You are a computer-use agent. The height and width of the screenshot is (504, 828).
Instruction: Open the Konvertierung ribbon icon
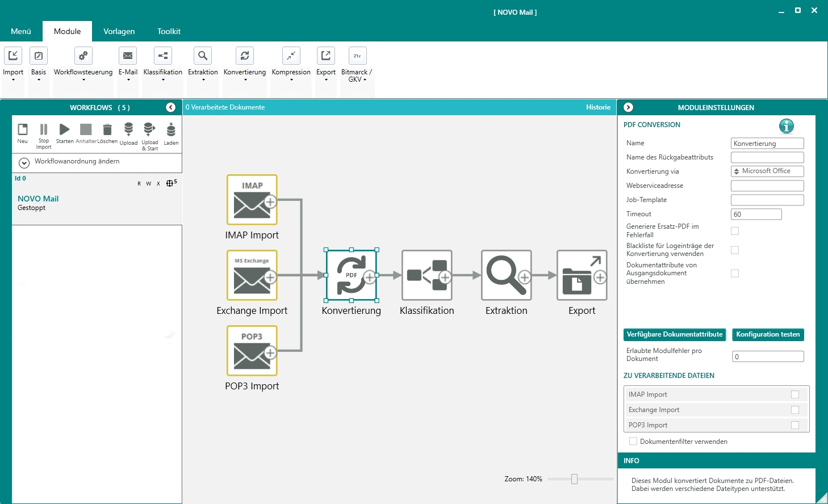[x=245, y=56]
